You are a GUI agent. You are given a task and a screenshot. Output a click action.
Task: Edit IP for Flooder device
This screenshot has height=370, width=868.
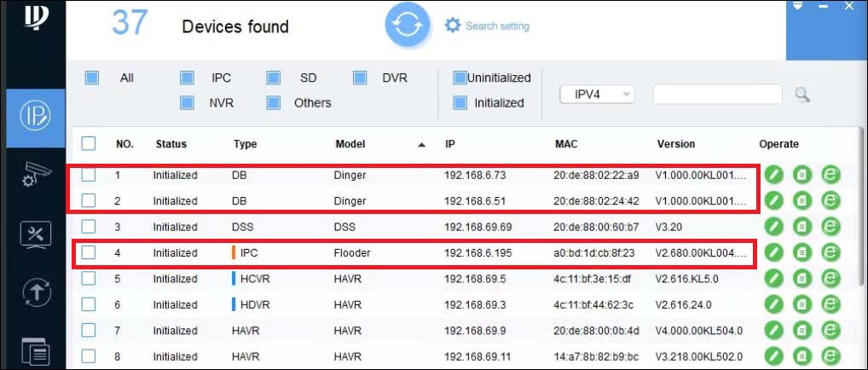774,252
